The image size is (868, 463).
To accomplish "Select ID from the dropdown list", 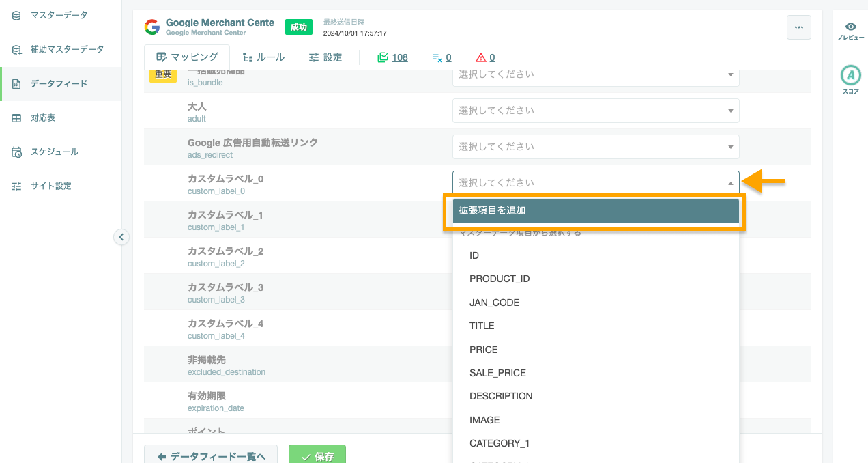I will click(596, 255).
